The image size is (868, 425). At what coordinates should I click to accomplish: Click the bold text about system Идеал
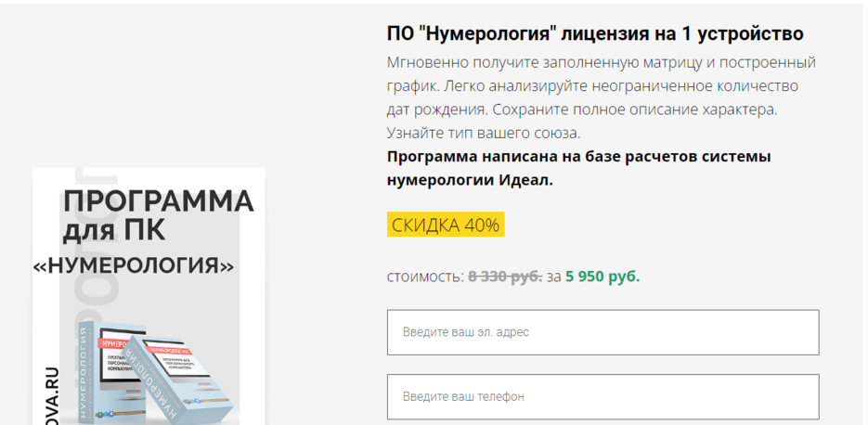point(578,168)
